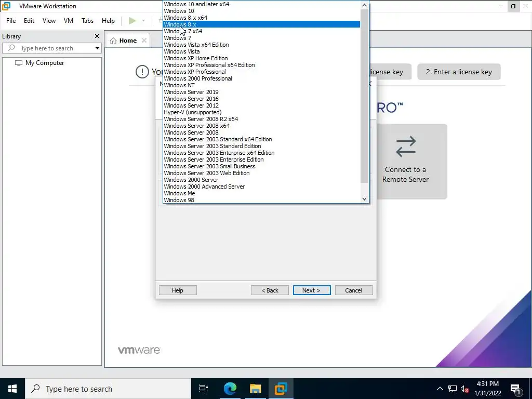The width and height of the screenshot is (532, 399).
Task: Select Windows 7 x64 in list
Action: tap(262, 31)
